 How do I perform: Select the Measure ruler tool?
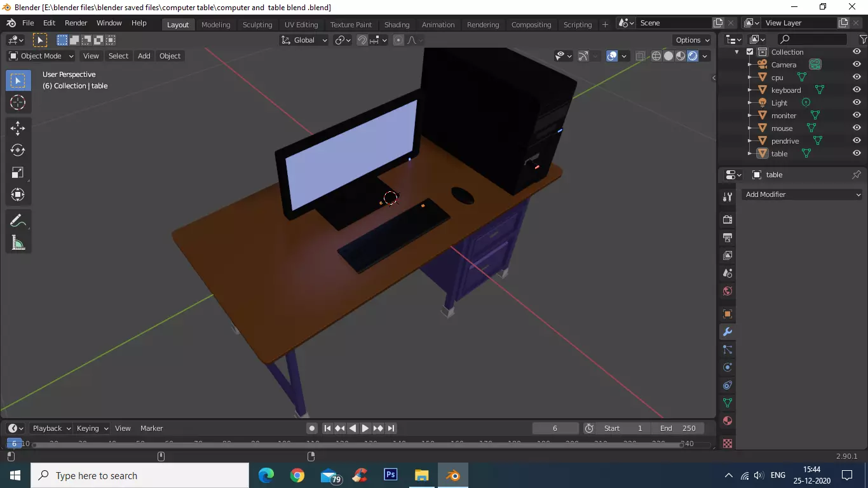18,243
